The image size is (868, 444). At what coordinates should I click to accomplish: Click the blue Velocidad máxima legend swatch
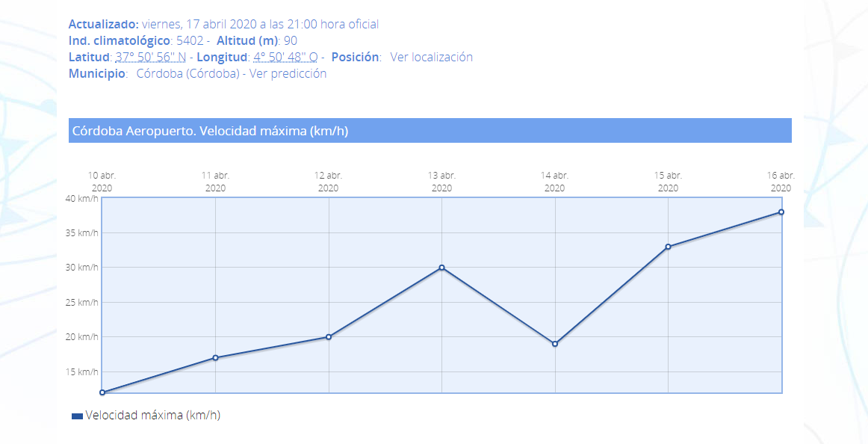pos(78,416)
